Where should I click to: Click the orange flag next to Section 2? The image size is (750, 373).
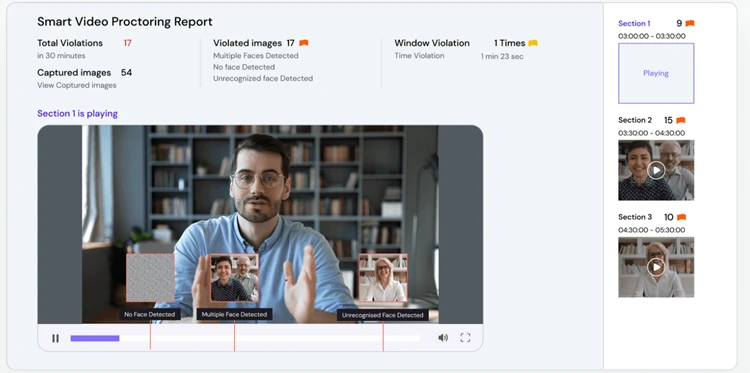tap(681, 120)
